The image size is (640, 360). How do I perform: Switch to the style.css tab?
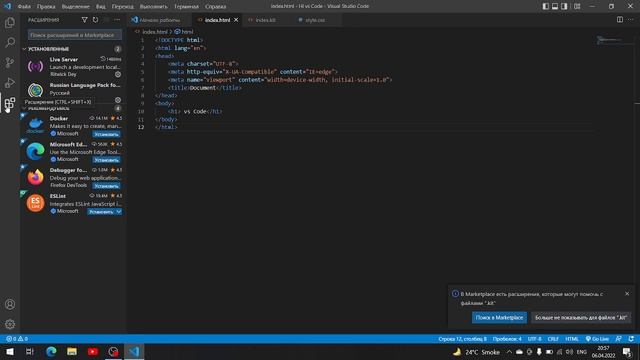(x=315, y=20)
